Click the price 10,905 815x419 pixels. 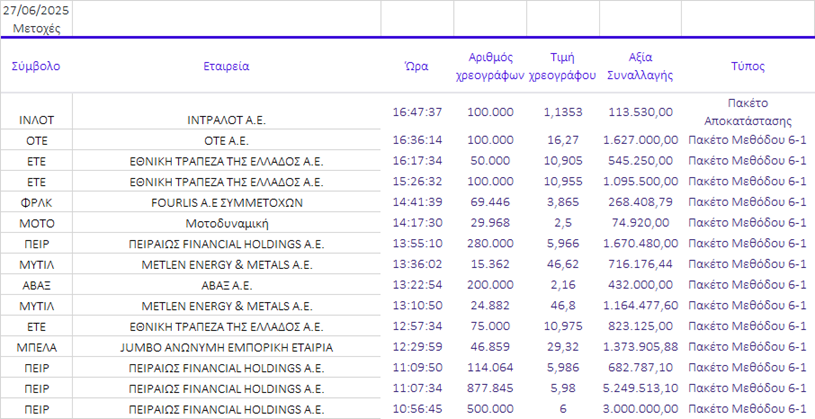(563, 161)
